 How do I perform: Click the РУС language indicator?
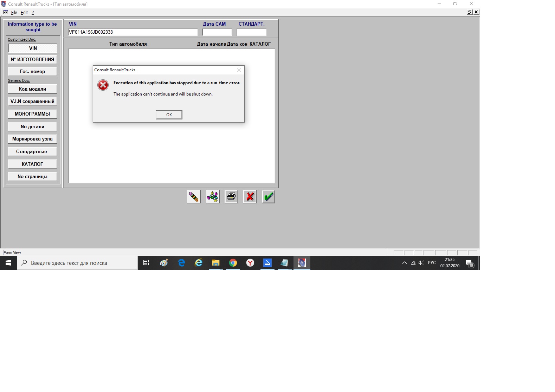432,263
